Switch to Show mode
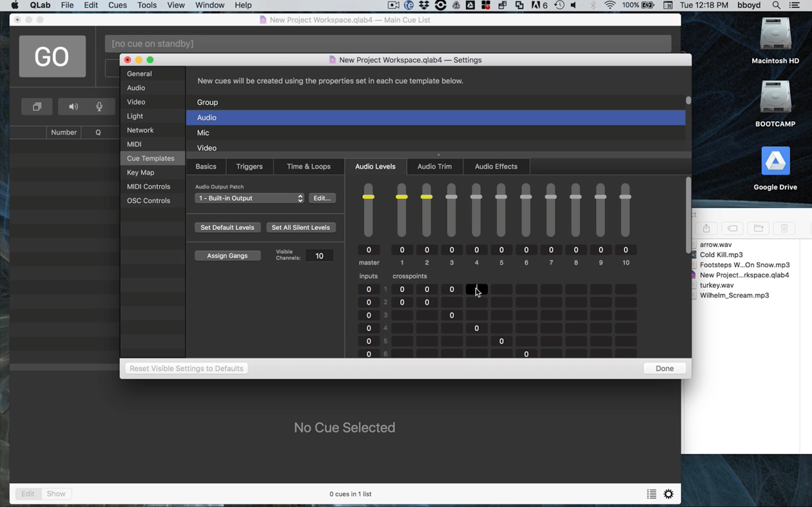The image size is (812, 507). coord(56,494)
